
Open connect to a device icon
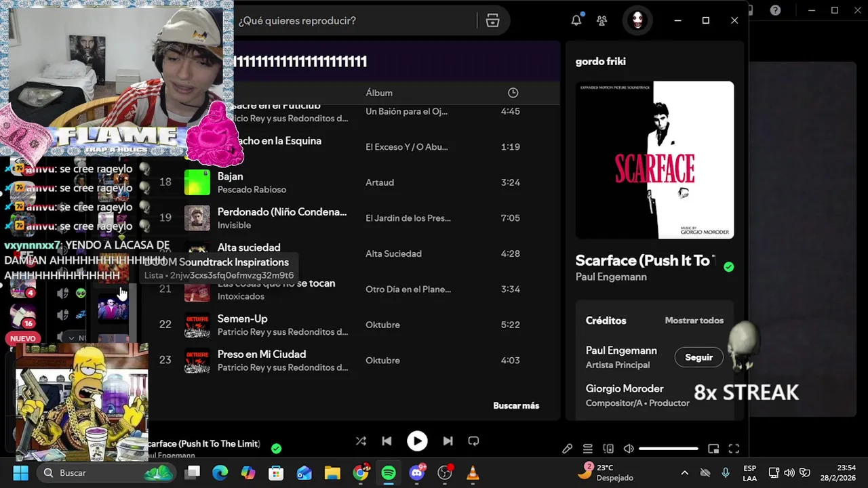tap(608, 449)
